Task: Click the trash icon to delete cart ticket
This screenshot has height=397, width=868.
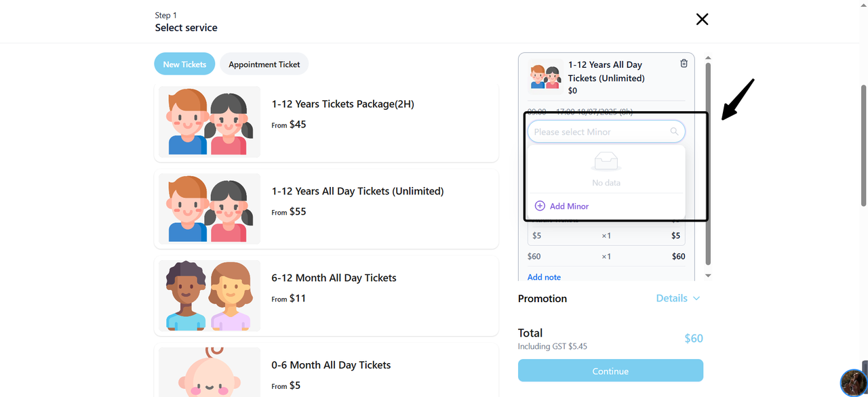Action: tap(684, 64)
